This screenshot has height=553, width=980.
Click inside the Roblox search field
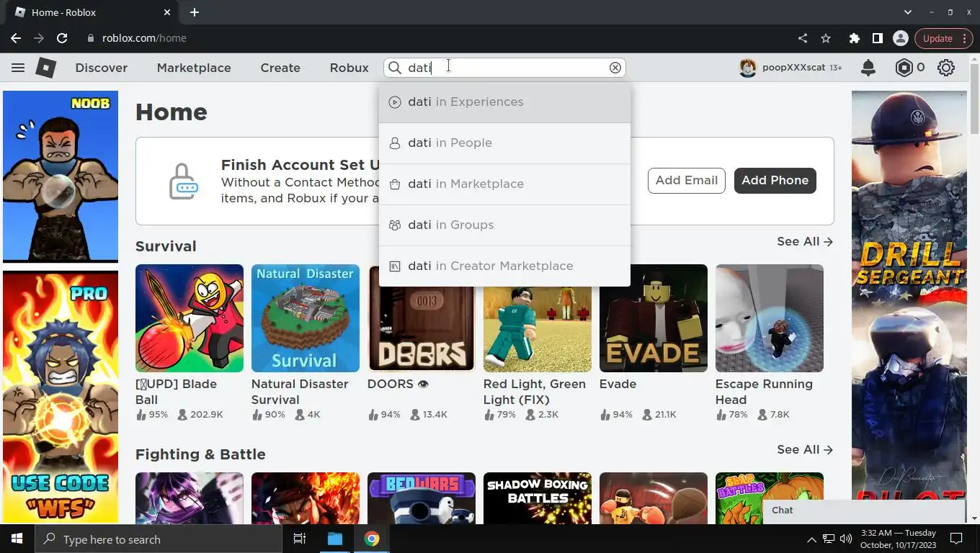point(504,68)
